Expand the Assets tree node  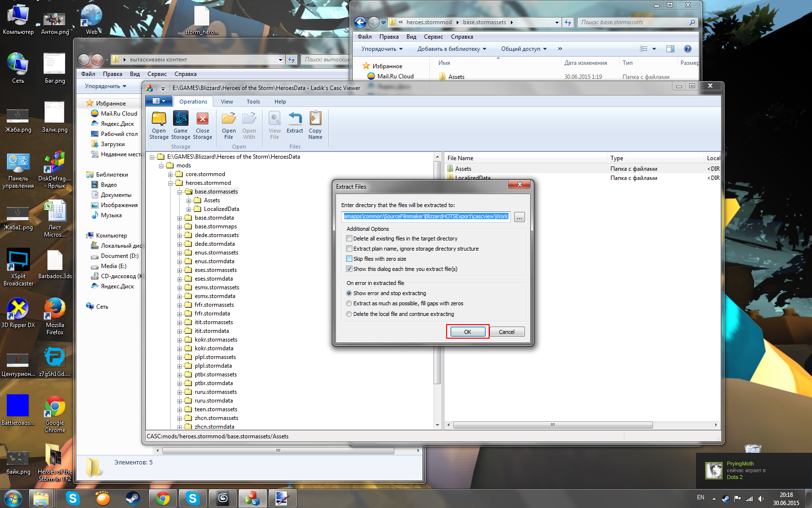click(189, 200)
